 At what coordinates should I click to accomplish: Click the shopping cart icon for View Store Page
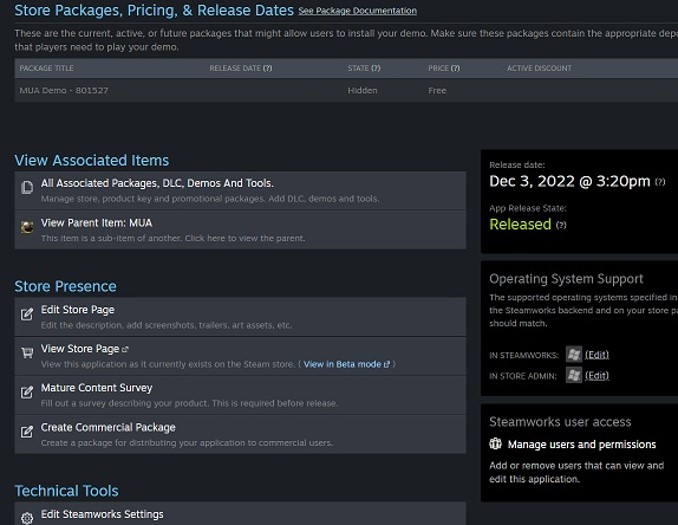click(x=27, y=353)
